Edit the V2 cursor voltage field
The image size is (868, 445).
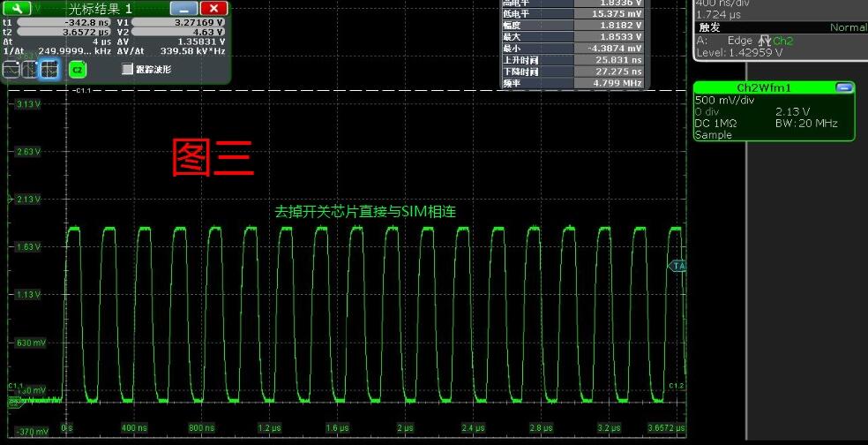click(178, 32)
